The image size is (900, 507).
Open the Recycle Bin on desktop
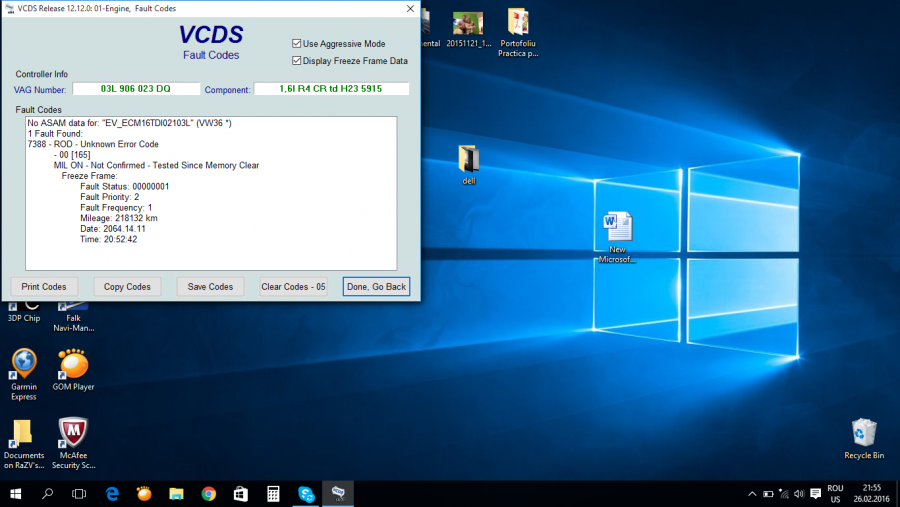(864, 434)
